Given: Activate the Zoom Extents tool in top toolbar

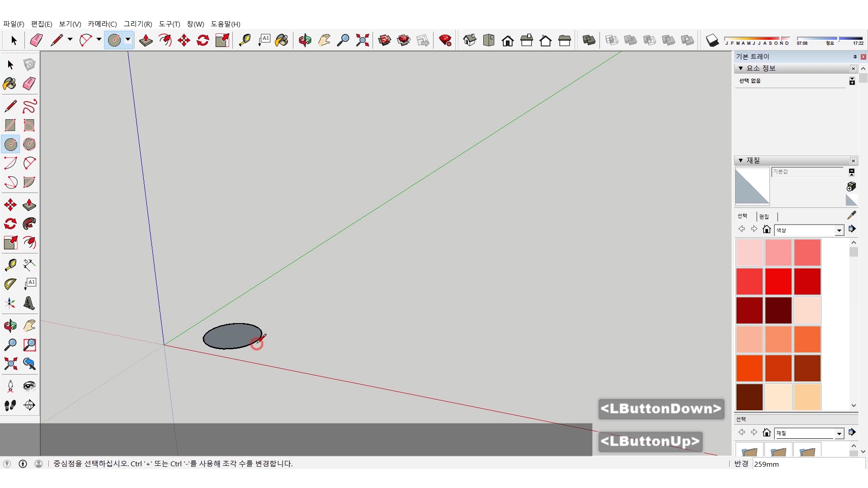Looking at the screenshot, I should click(362, 41).
